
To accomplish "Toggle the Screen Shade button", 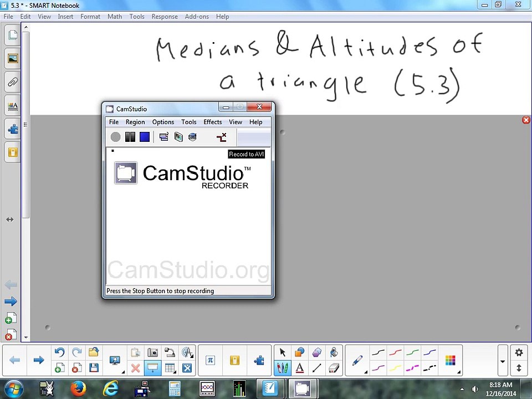I will [x=153, y=368].
